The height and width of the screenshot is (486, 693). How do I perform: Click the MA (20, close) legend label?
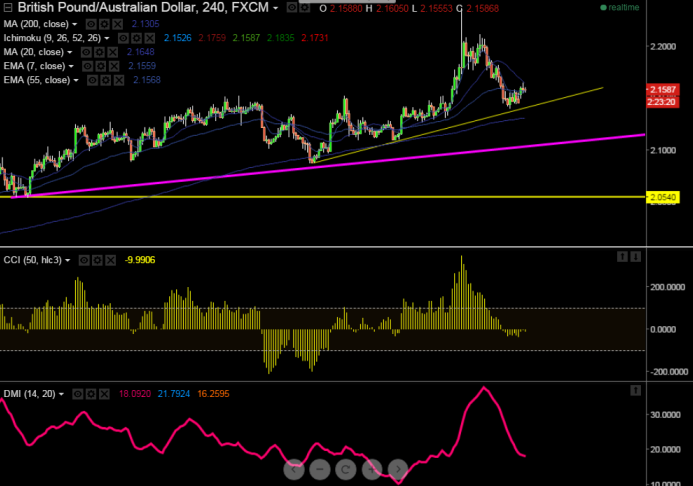coord(34,52)
